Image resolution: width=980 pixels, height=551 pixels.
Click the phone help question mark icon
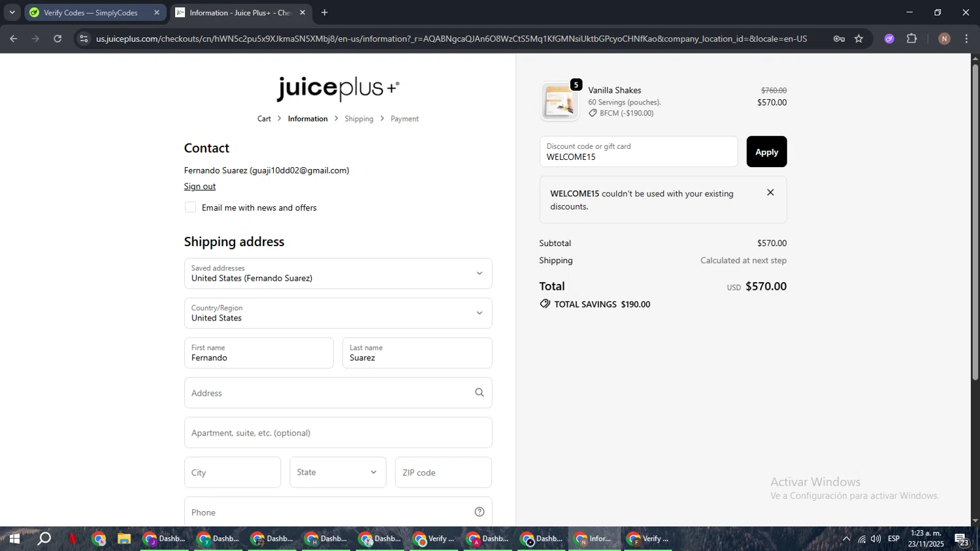click(x=480, y=512)
